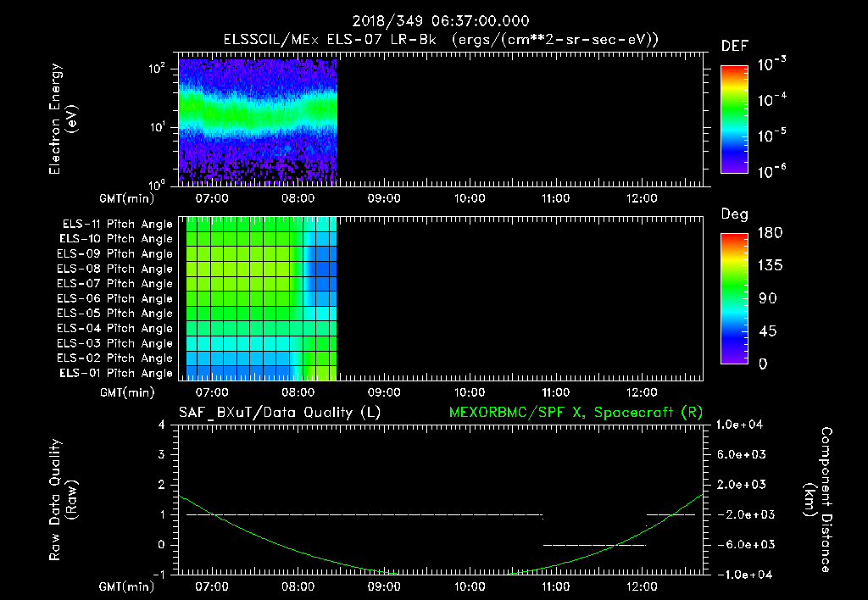The width and height of the screenshot is (868, 600).
Task: Select the ELS-10 Pitch Angle row label
Action: 116,239
